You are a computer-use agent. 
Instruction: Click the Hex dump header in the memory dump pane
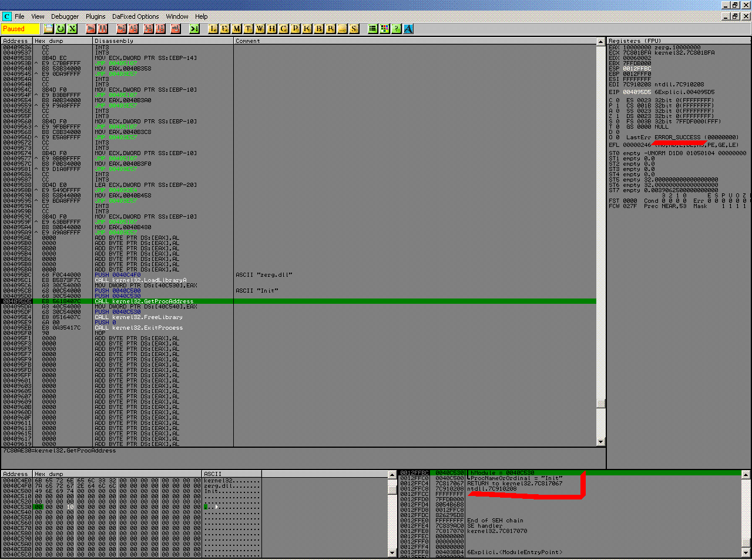click(x=117, y=474)
